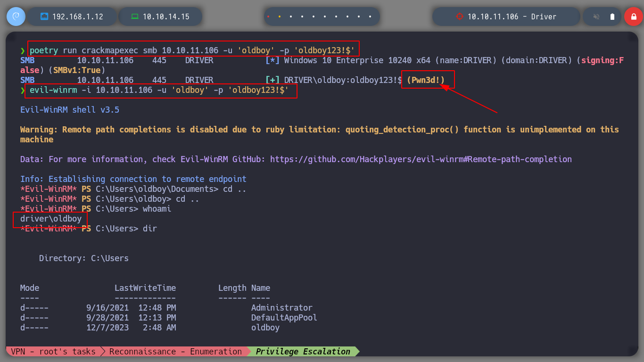Click the "Directory: C:\Users" line

tap(84, 258)
